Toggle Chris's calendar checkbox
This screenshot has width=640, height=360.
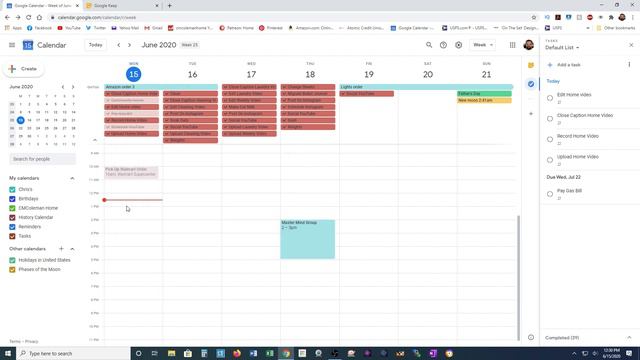coord(12,189)
